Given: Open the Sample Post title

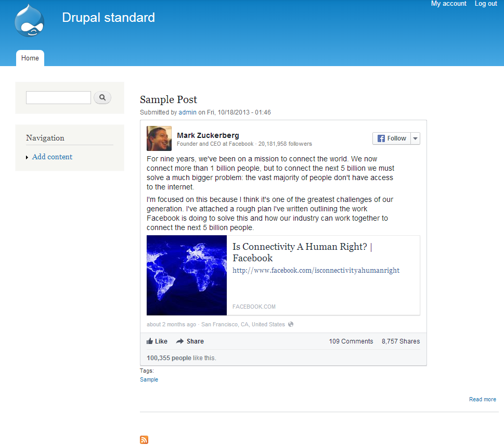Looking at the screenshot, I should click(x=169, y=99).
